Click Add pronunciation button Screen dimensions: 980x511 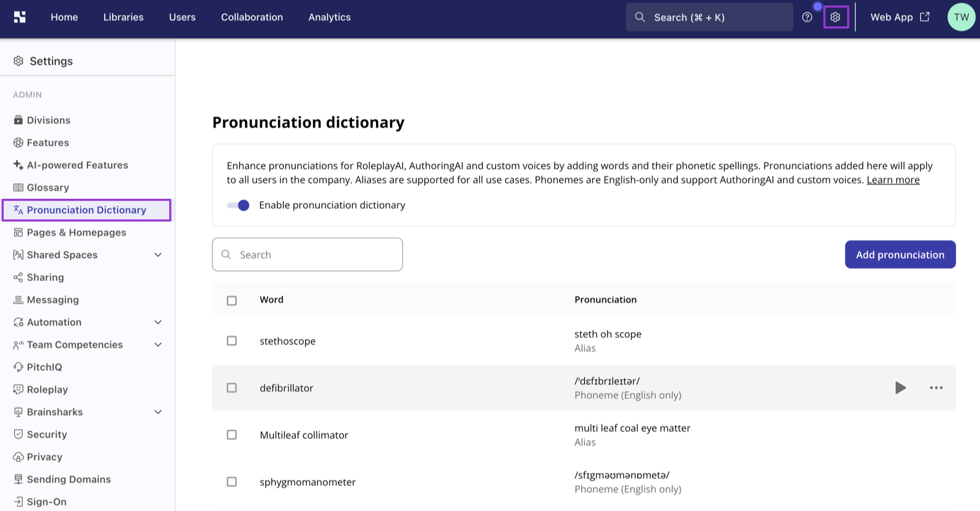(900, 255)
